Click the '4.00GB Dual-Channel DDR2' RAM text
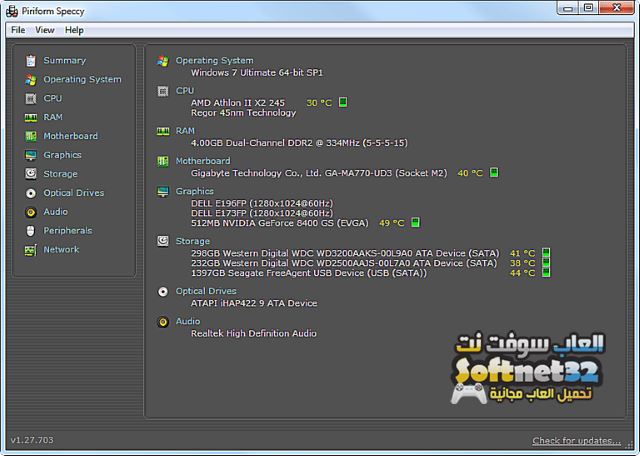 coord(299,143)
